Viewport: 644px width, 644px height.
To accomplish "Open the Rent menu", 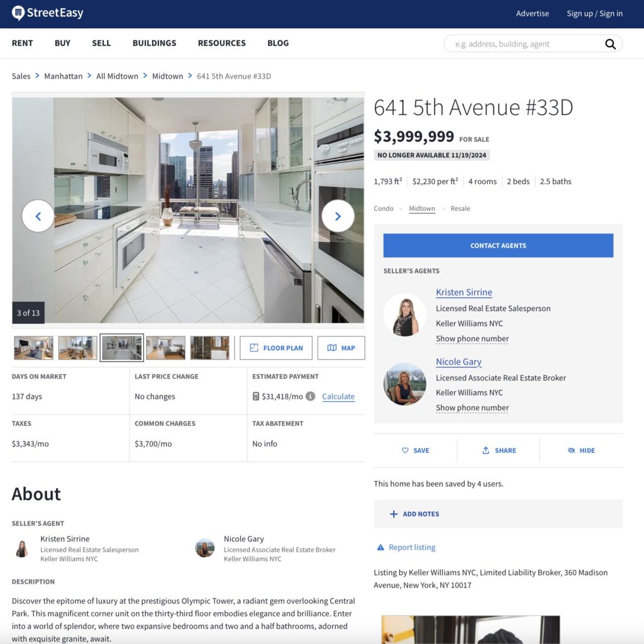I will [x=23, y=43].
